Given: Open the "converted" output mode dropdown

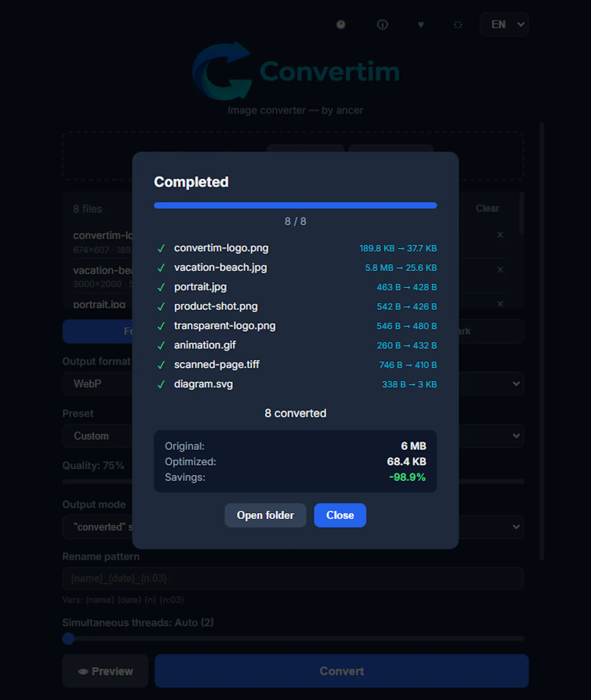Looking at the screenshot, I should (293, 527).
